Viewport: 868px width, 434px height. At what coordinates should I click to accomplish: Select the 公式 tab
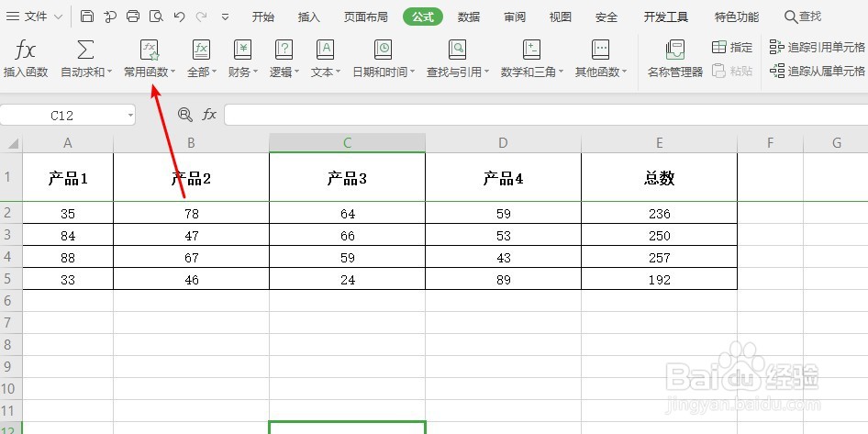click(x=423, y=17)
